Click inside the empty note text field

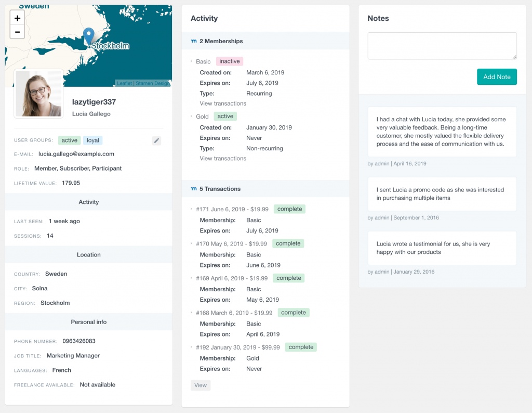coord(442,46)
